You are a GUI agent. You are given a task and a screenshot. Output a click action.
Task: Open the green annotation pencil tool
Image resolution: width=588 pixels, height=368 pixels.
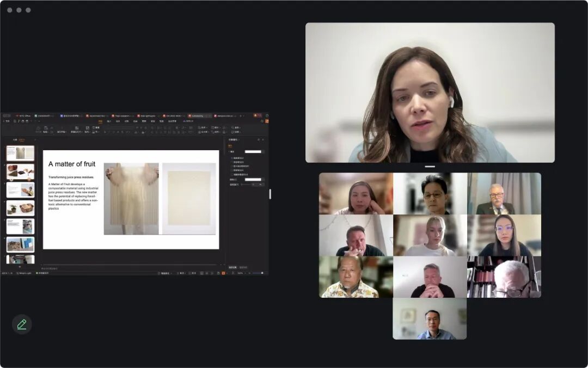pyautogui.click(x=22, y=324)
